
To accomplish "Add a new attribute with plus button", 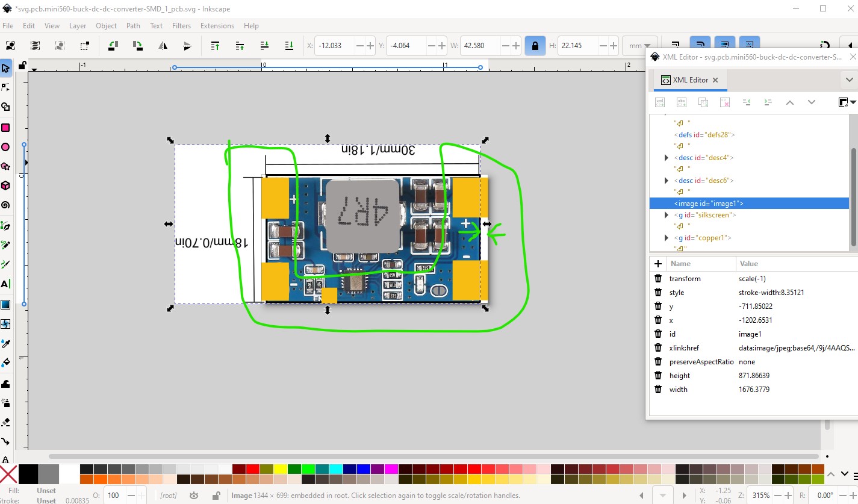I will coord(658,264).
